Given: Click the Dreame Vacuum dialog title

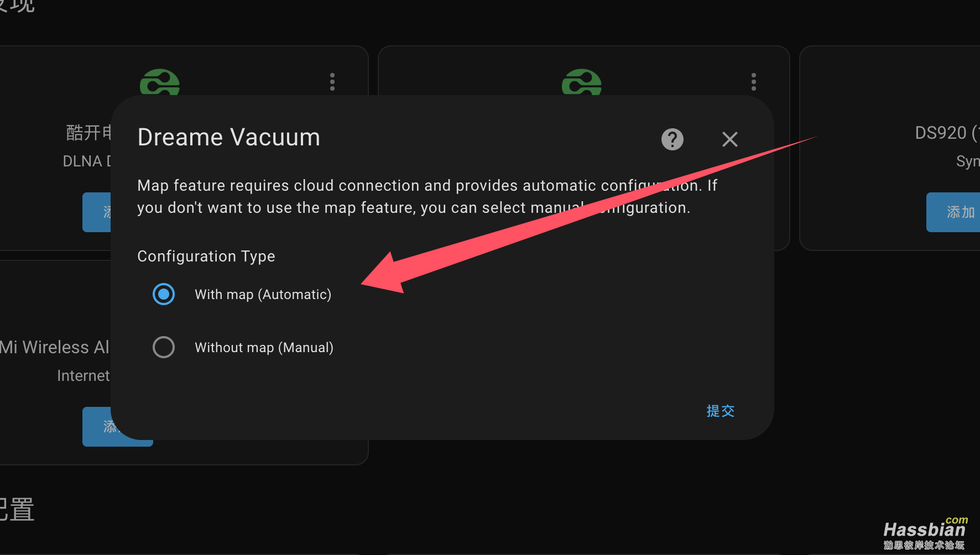Looking at the screenshot, I should coord(229,137).
